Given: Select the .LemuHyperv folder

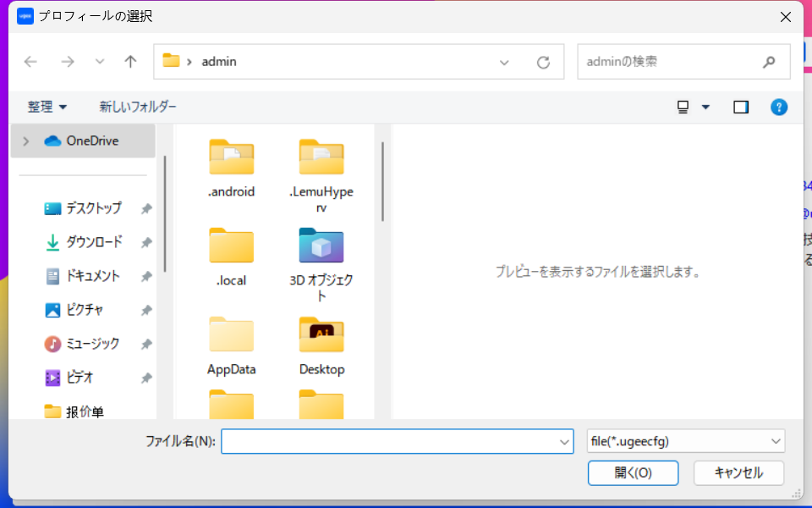Looking at the screenshot, I should (321, 157).
